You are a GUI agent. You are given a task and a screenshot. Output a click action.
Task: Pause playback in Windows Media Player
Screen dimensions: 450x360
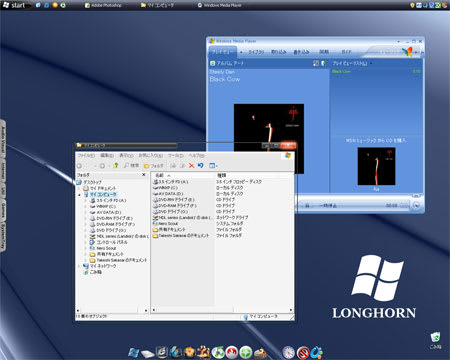coord(307,206)
